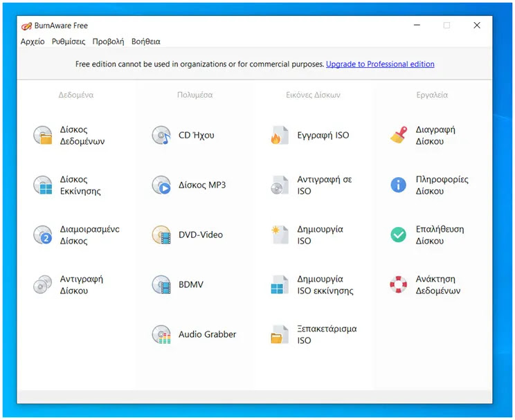Click the Εικόνες Δίσκων column header

coord(313,95)
